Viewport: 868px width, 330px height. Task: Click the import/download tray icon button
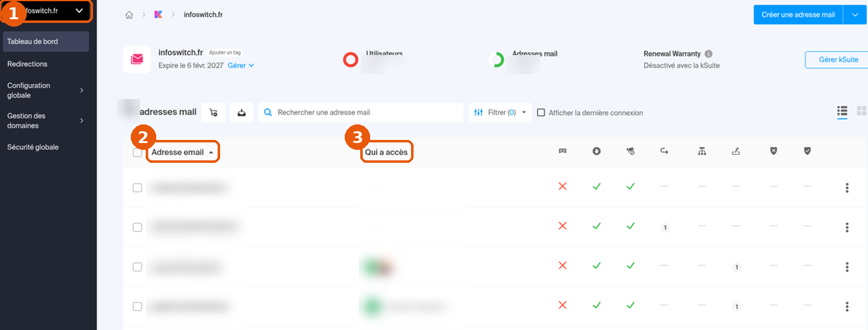(x=242, y=113)
